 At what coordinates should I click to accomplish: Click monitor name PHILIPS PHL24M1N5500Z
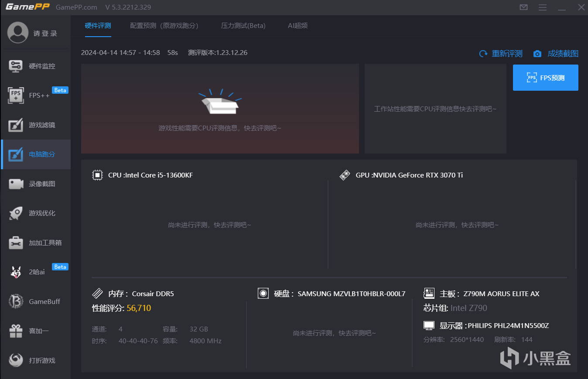[509, 326]
